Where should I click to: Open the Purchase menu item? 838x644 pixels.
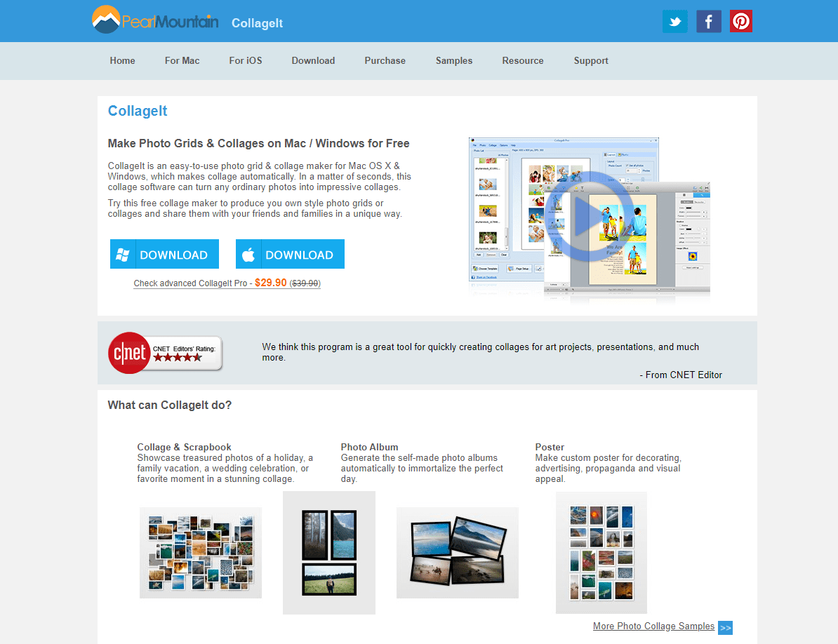pos(385,61)
